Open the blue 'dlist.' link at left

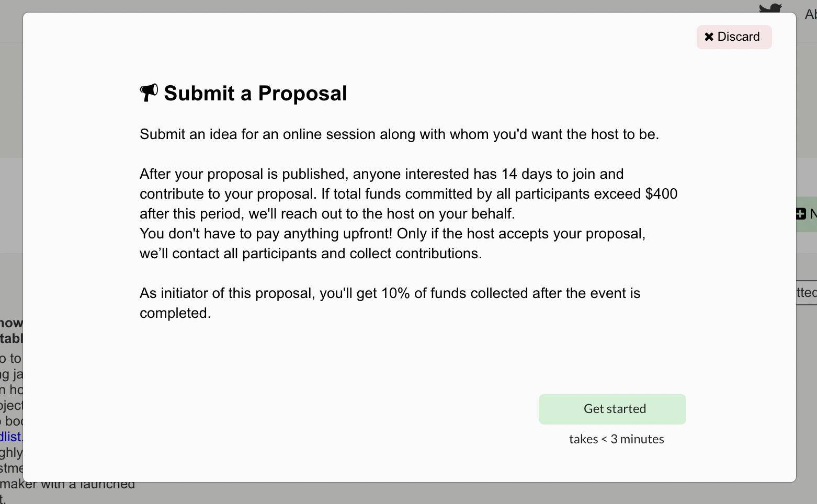[x=11, y=437]
